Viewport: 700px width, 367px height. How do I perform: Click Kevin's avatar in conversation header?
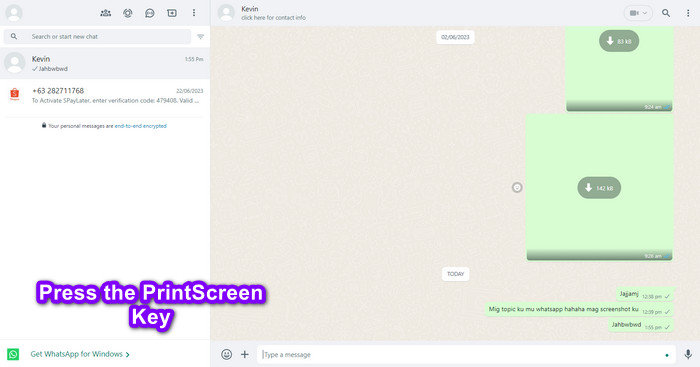tap(226, 13)
